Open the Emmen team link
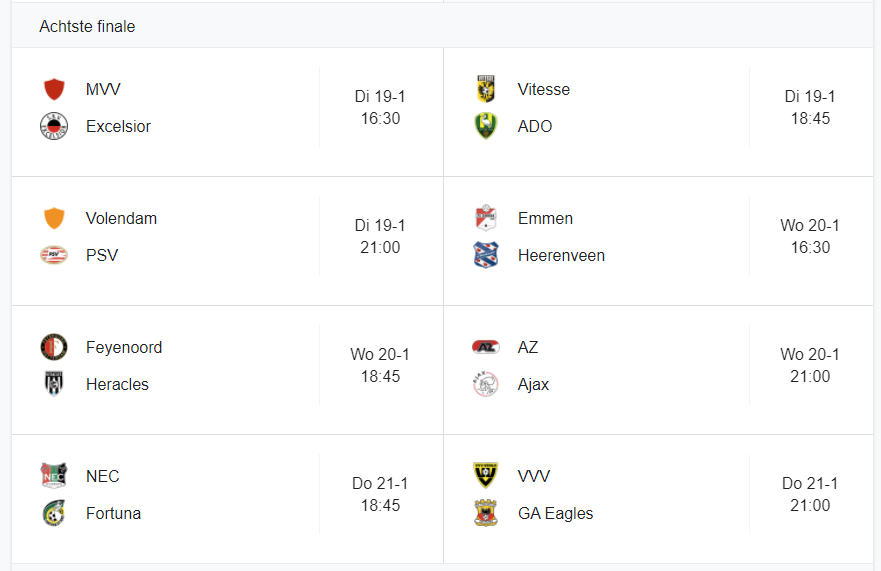 (545, 218)
